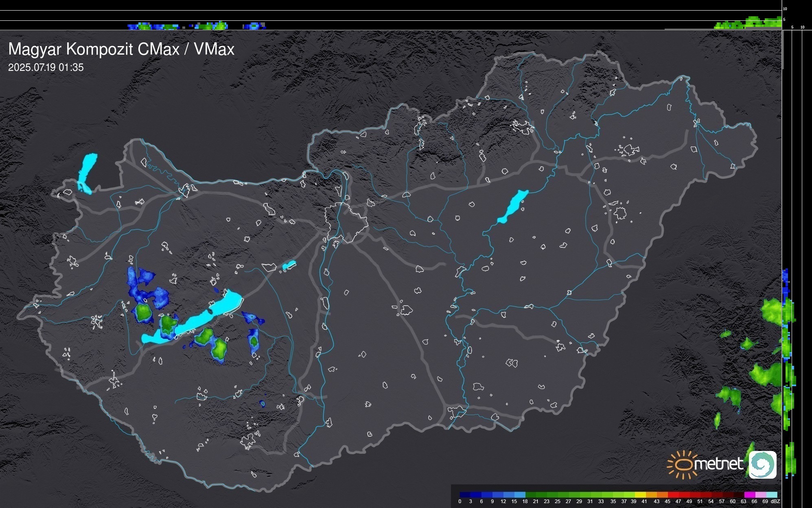Click the 2025.07.19 01:35 timestamp
This screenshot has width=812, height=508.
pyautogui.click(x=46, y=67)
